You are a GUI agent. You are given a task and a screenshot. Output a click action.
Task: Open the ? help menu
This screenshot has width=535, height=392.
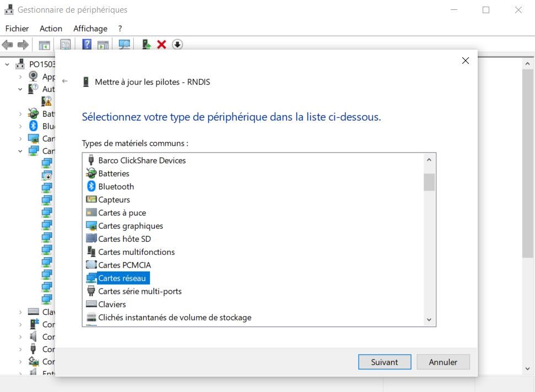coord(120,29)
